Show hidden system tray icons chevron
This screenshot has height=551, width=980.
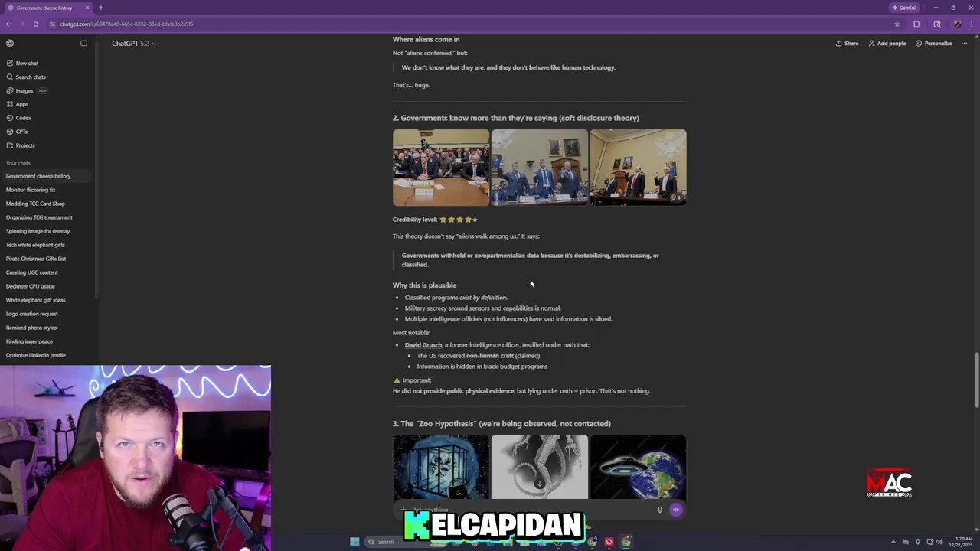893,542
